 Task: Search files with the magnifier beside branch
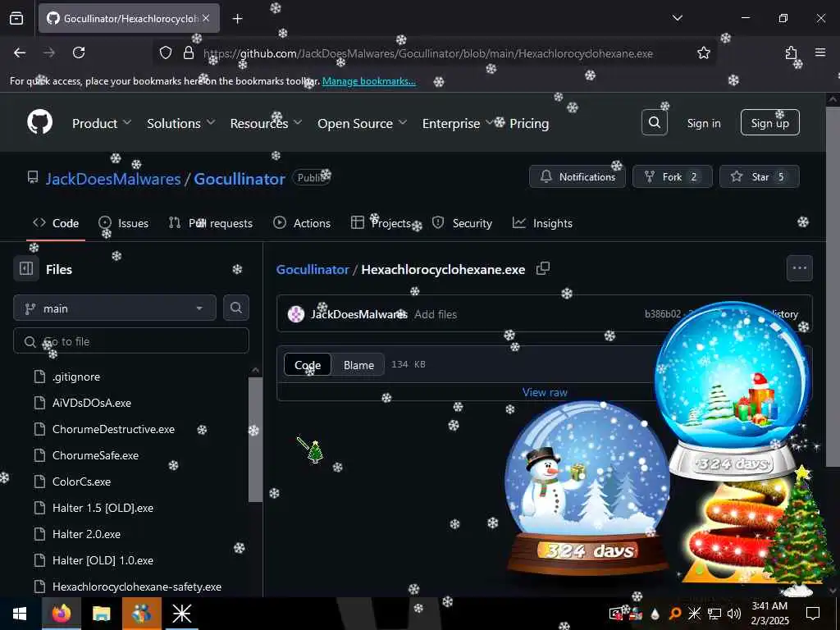pos(235,308)
